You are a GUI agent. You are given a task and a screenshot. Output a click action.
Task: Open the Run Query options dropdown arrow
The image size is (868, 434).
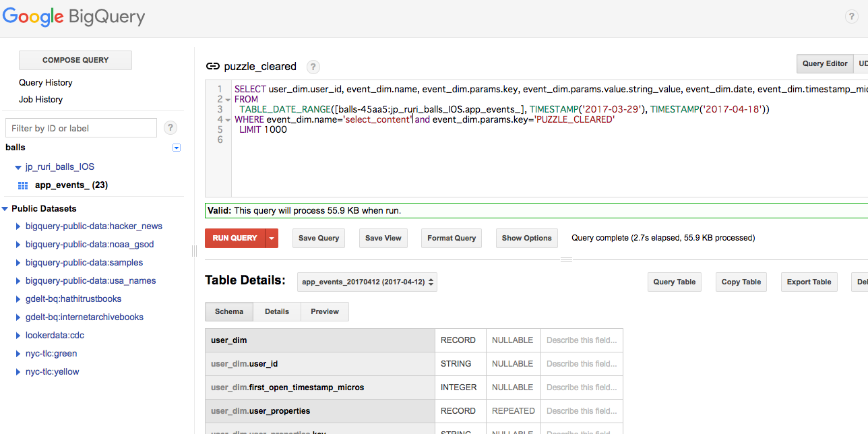(x=272, y=238)
